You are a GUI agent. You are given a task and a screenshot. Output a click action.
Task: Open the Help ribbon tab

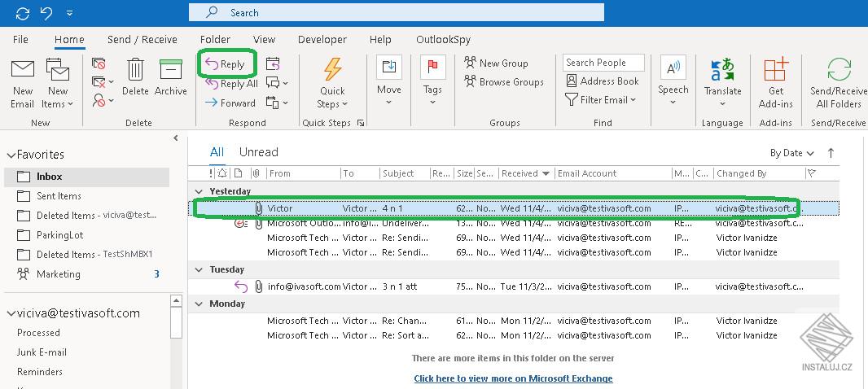tap(380, 39)
